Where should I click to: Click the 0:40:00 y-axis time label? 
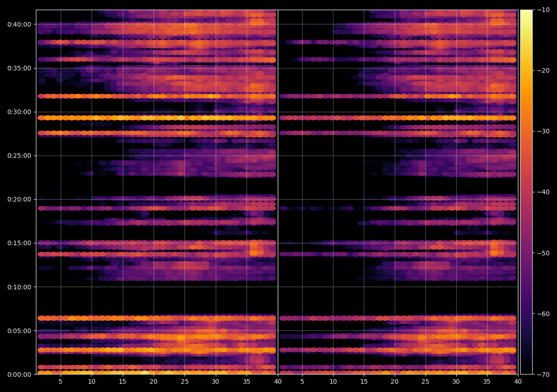click(x=19, y=24)
